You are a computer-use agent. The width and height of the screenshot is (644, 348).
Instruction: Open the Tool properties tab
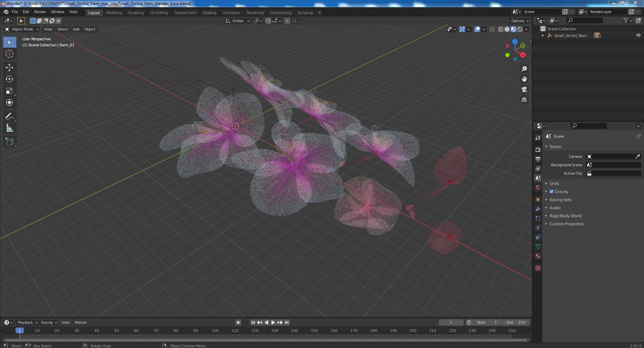tap(538, 137)
